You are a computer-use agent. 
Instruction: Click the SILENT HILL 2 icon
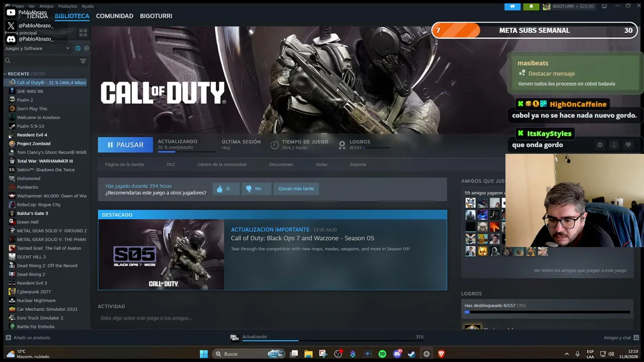12,257
